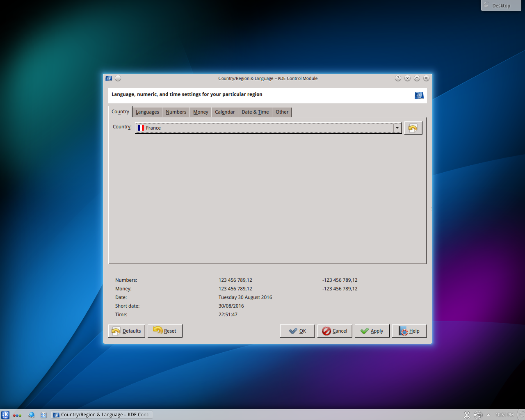Open the Desktop toolbox button at top-right

point(501,5)
